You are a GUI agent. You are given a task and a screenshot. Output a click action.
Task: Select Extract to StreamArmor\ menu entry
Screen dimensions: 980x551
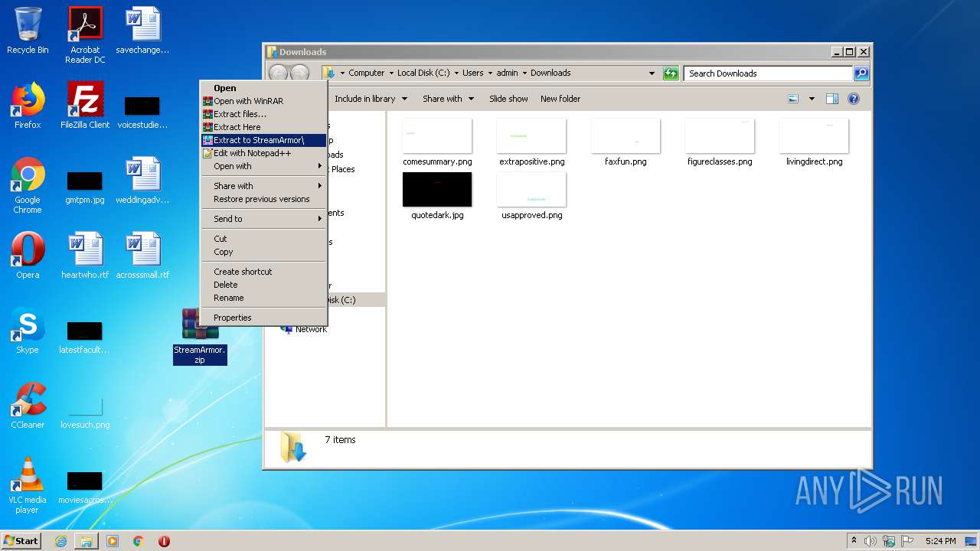[x=263, y=140]
